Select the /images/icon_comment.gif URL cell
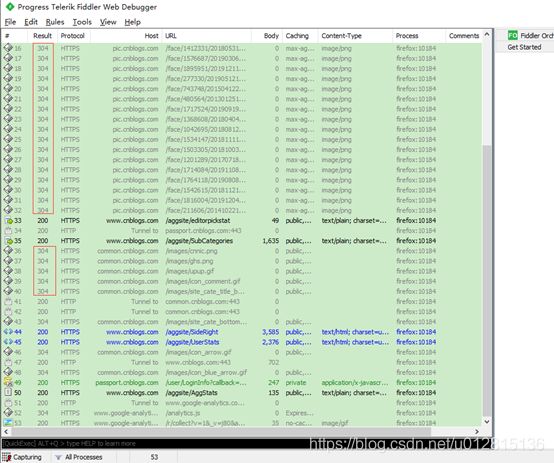Screen dimensions: 554x463 pyautogui.click(x=203, y=281)
